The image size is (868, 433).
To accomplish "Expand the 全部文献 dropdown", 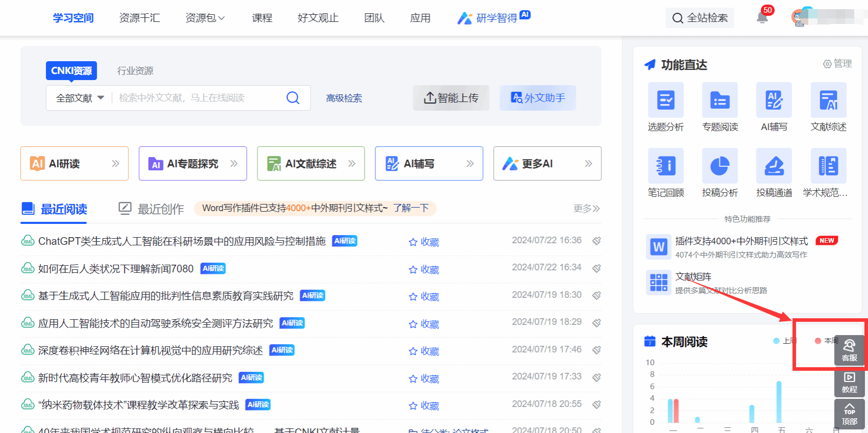I will click(x=80, y=98).
